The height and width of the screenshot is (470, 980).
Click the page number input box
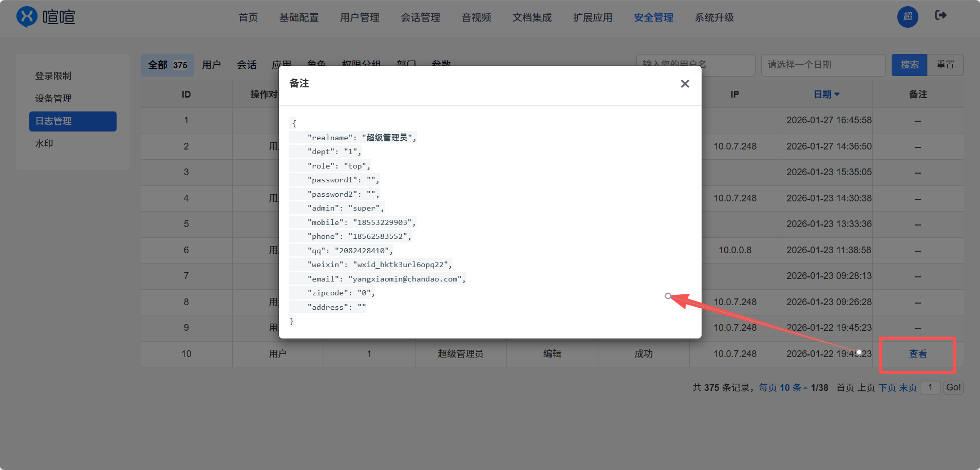(x=930, y=387)
